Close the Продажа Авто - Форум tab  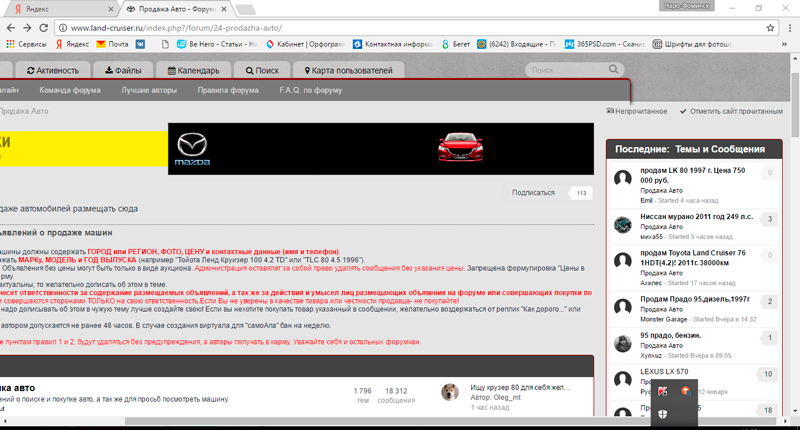pos(223,9)
